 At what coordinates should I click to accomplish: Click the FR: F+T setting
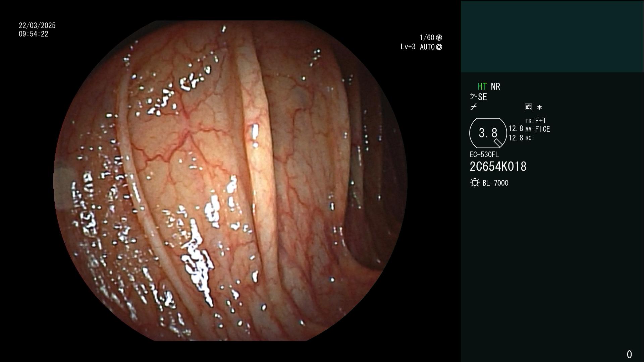click(536, 121)
